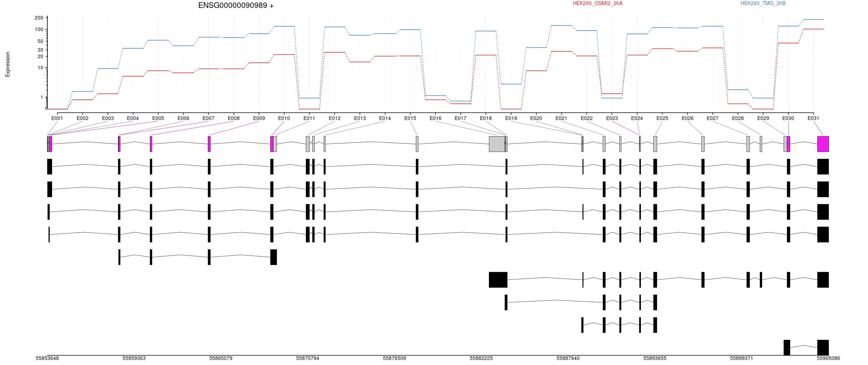The width and height of the screenshot is (868, 365).
Task: Click genomic coordinate 55887940
Action: point(568,358)
